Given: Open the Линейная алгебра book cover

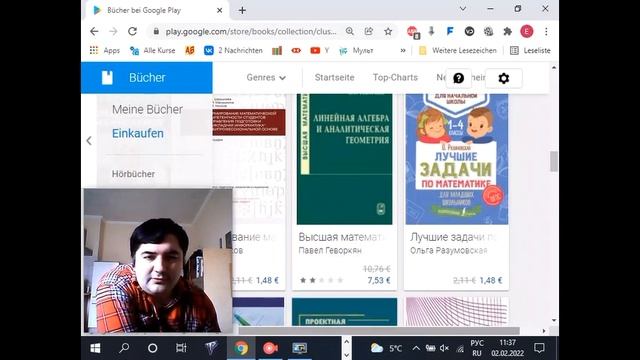Looking at the screenshot, I should [344, 159].
